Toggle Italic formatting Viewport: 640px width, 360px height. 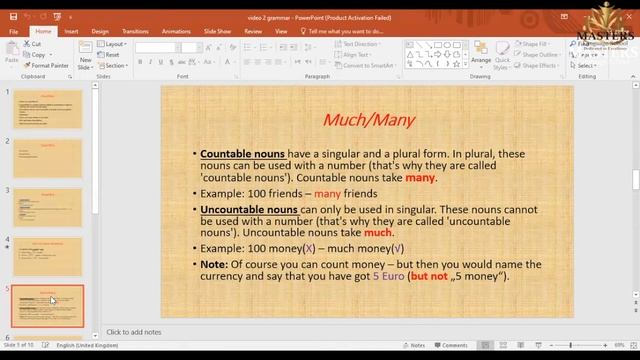[150, 62]
